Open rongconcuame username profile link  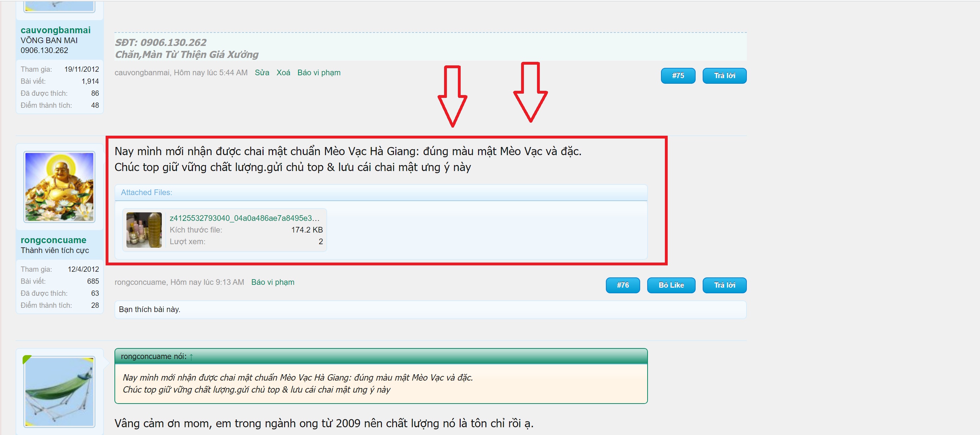[53, 240]
